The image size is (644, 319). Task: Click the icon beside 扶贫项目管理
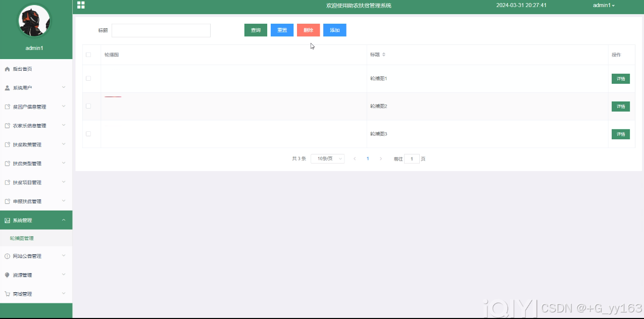[7, 183]
